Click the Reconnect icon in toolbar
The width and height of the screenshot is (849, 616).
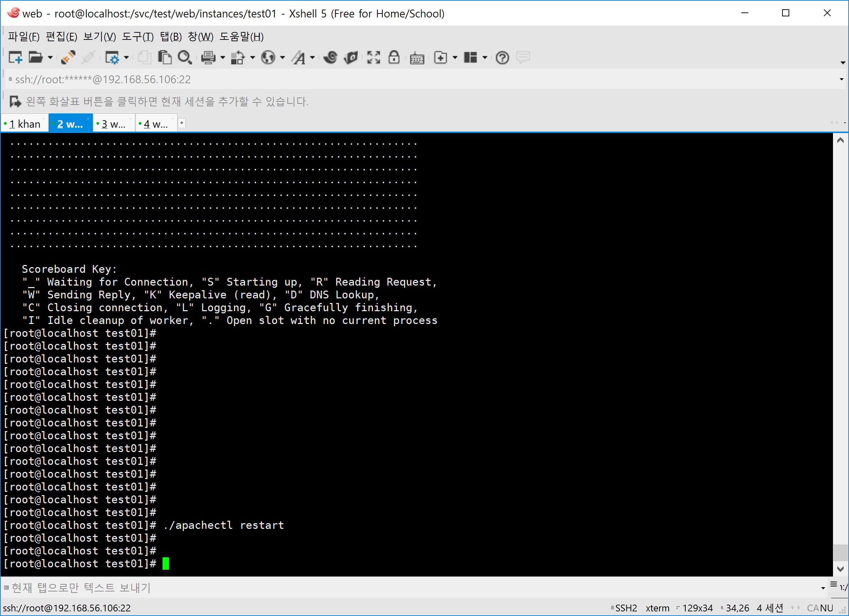pos(69,58)
